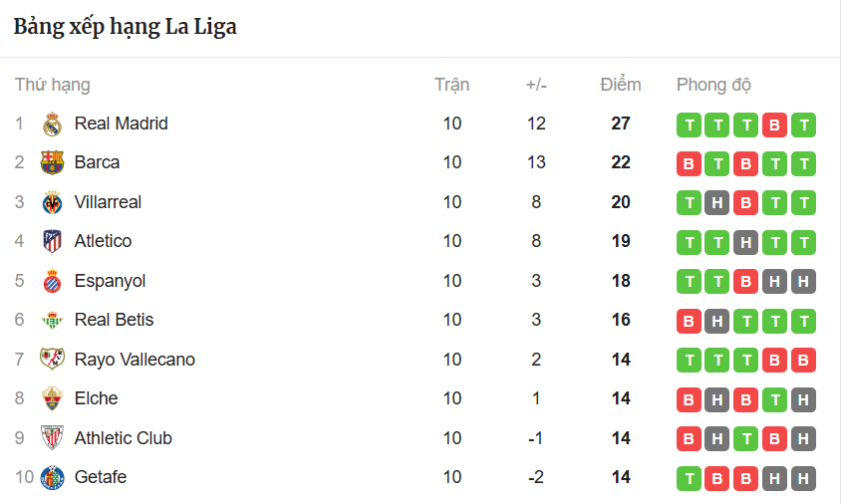Click the Phong độ column header
Viewport: 841px width, 504px height.
(713, 85)
